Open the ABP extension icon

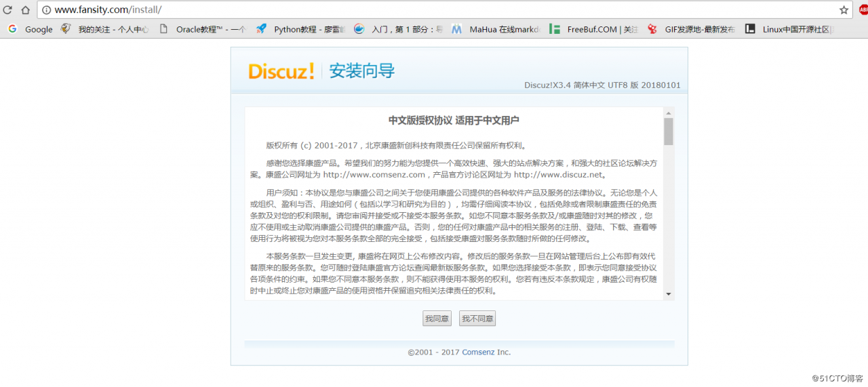862,9
